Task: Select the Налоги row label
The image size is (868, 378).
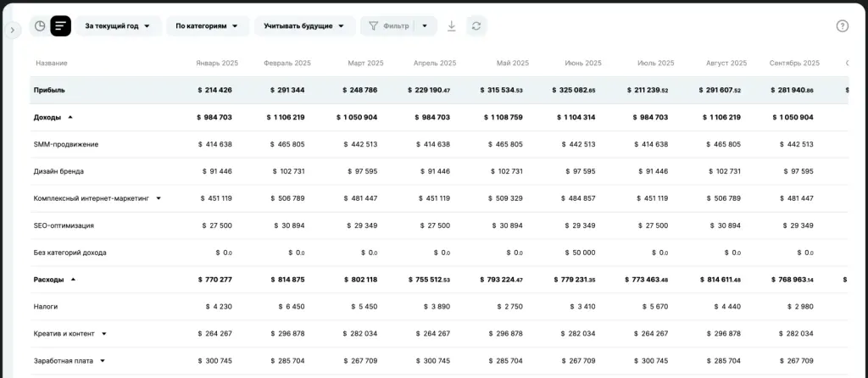Action: click(46, 307)
